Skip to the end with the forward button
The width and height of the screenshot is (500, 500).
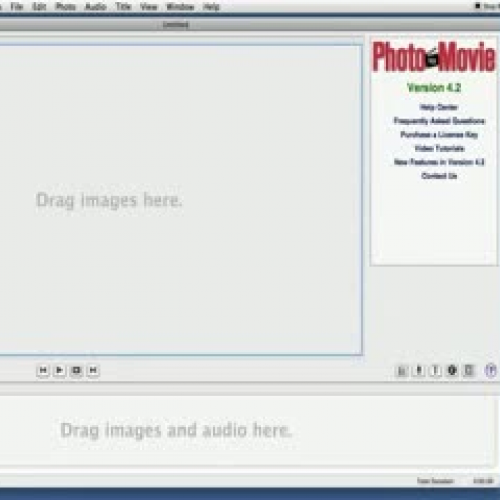[x=93, y=370]
